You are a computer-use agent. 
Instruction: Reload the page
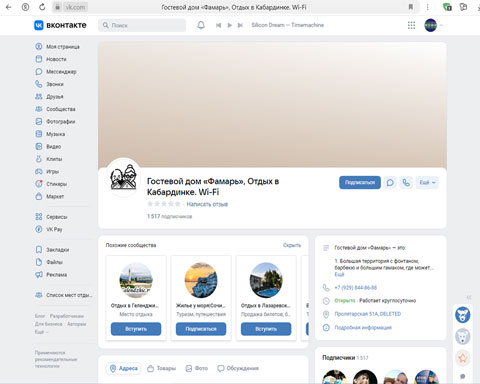tap(42, 7)
